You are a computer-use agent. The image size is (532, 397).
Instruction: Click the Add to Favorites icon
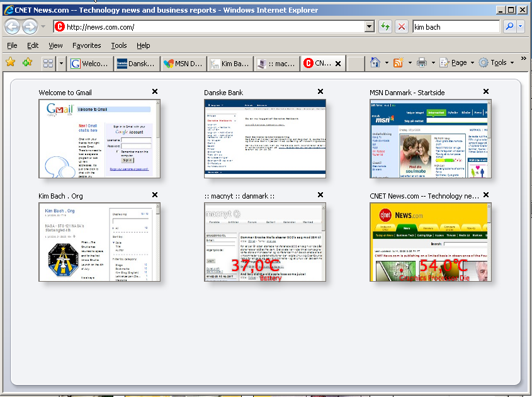coord(27,62)
